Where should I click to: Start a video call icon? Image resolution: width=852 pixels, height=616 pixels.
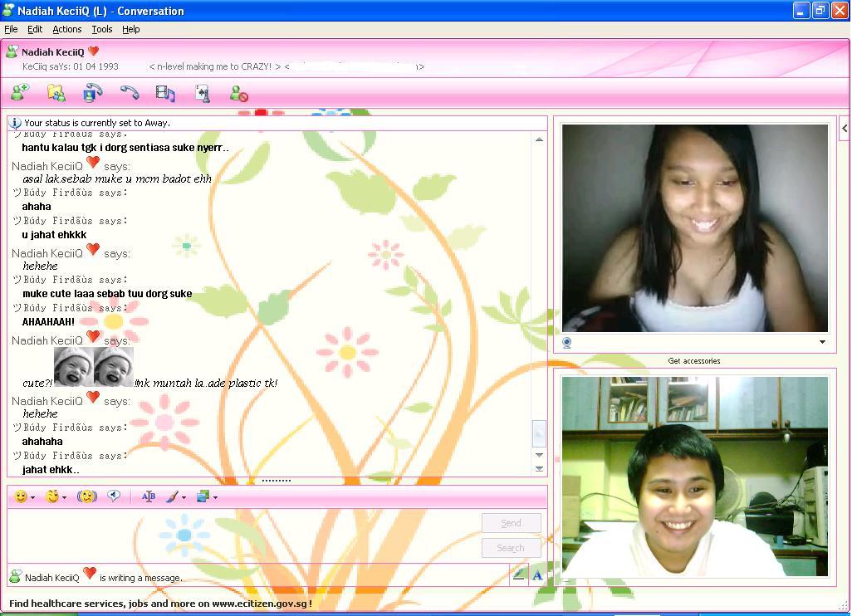click(x=92, y=93)
